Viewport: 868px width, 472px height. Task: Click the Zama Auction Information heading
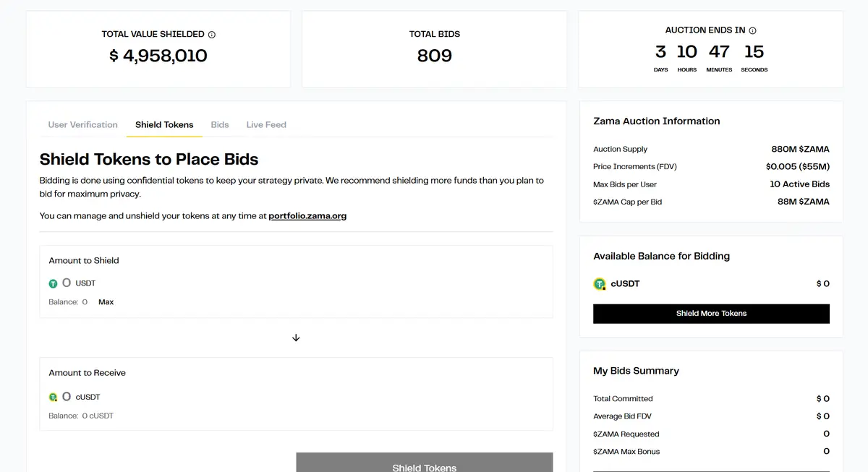656,121
